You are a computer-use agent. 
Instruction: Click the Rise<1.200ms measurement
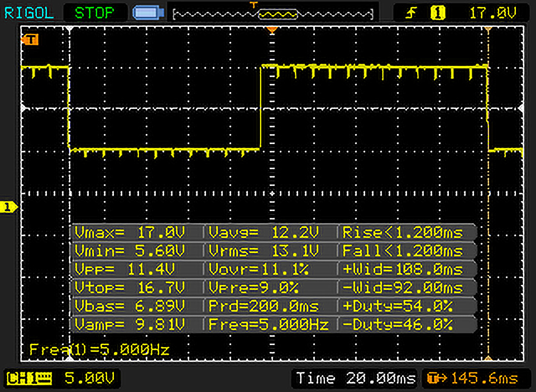402,232
